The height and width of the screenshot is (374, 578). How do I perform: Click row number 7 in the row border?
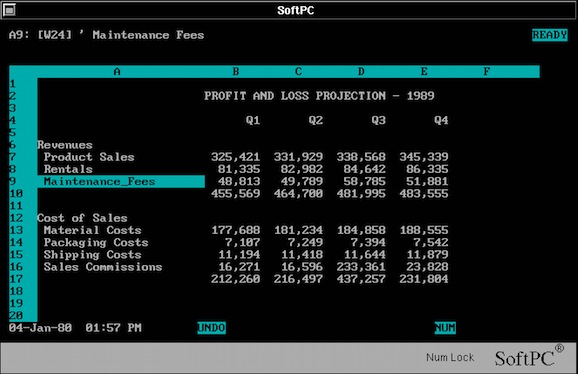[x=13, y=157]
